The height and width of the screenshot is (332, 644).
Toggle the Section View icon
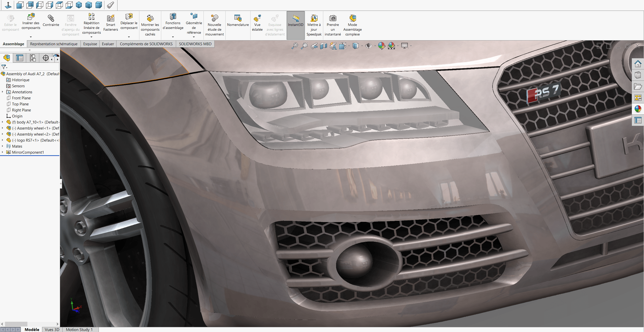(324, 46)
